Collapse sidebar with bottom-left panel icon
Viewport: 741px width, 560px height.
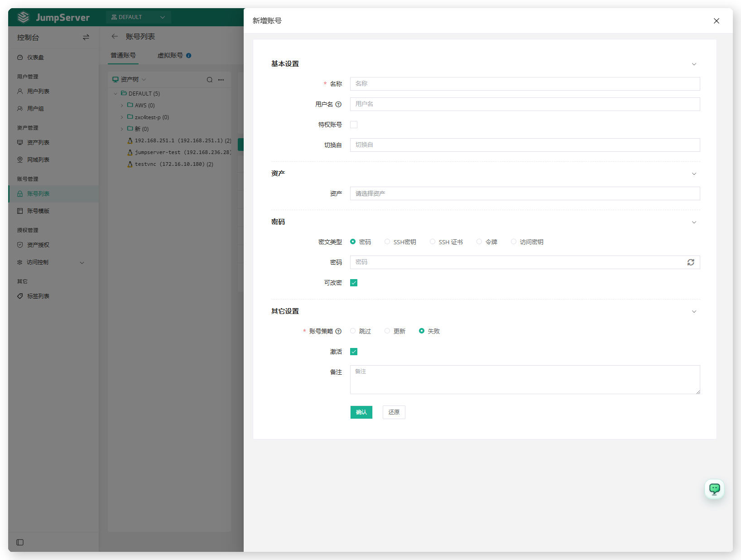coord(20,542)
